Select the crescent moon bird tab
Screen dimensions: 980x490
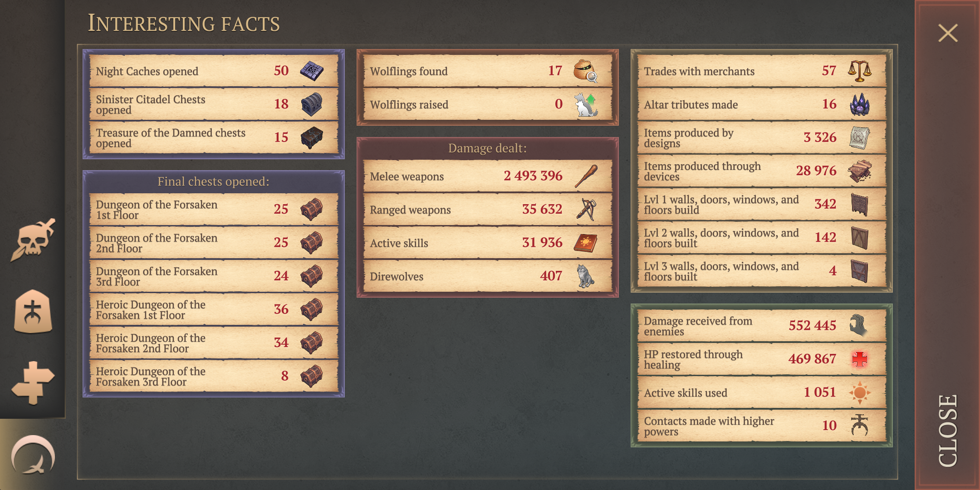[33, 455]
